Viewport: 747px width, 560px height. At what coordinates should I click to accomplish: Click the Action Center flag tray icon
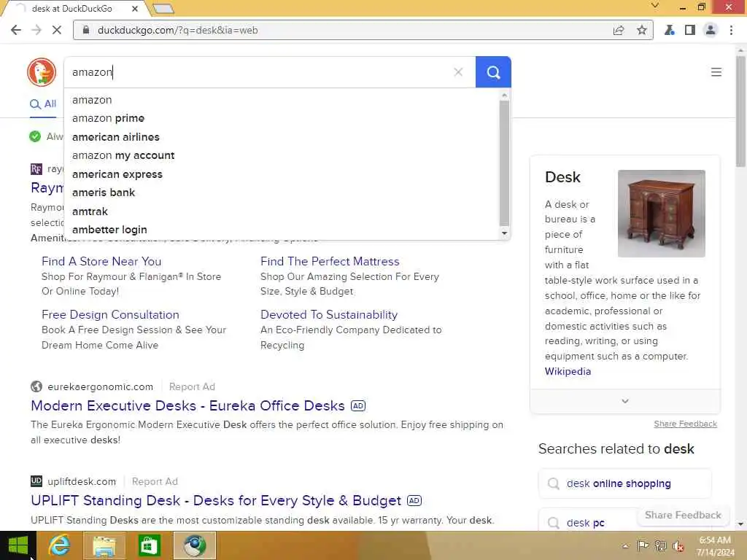[643, 545]
